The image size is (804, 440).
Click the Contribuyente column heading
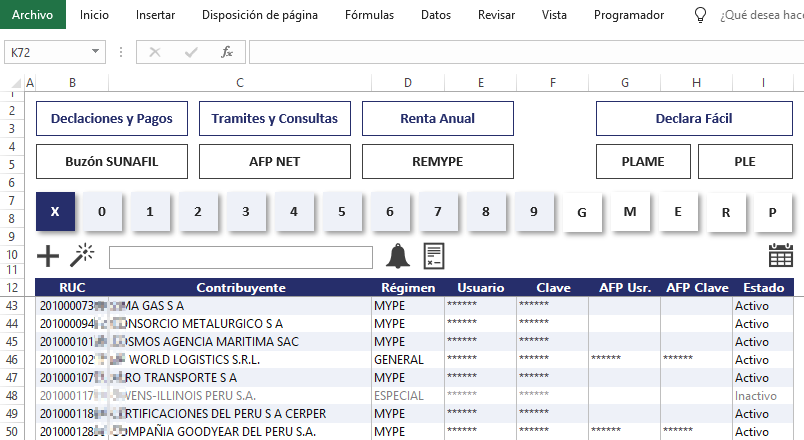tap(241, 288)
